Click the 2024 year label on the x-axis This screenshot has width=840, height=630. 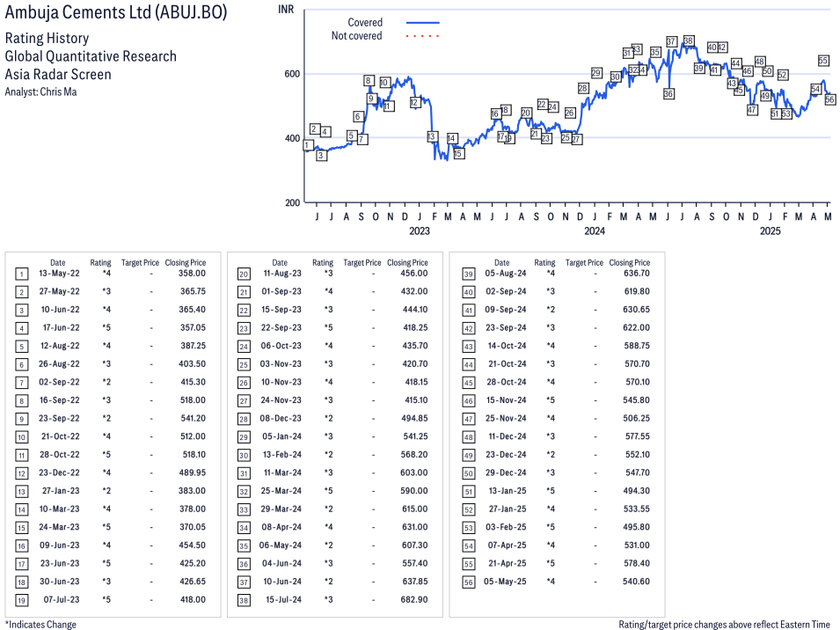pos(594,231)
